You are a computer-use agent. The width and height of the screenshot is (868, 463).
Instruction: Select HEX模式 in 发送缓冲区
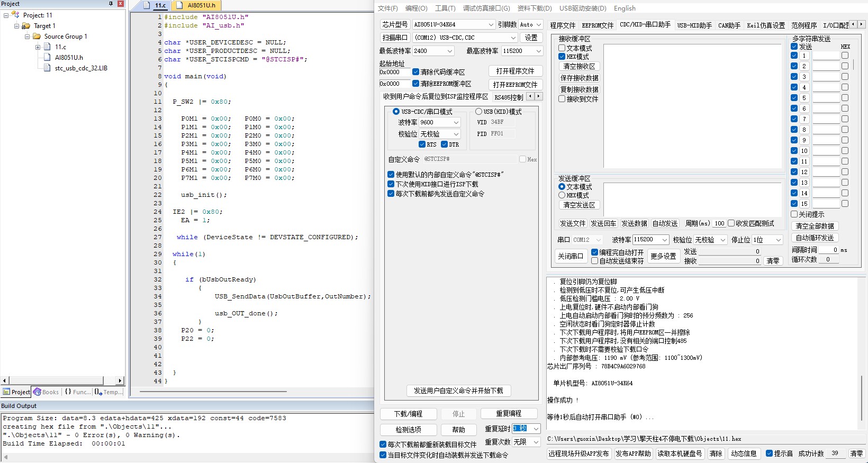click(x=562, y=195)
